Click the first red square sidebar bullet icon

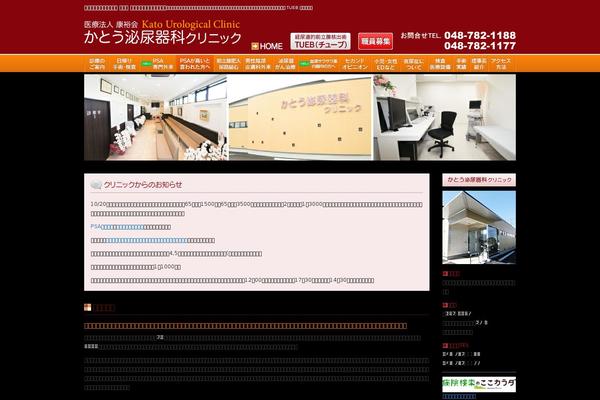445,273
